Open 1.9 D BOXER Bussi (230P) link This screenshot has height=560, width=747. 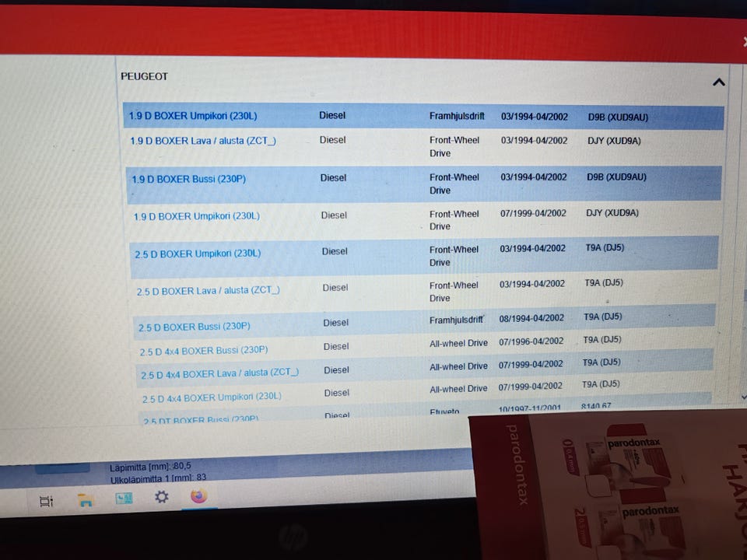(x=188, y=179)
